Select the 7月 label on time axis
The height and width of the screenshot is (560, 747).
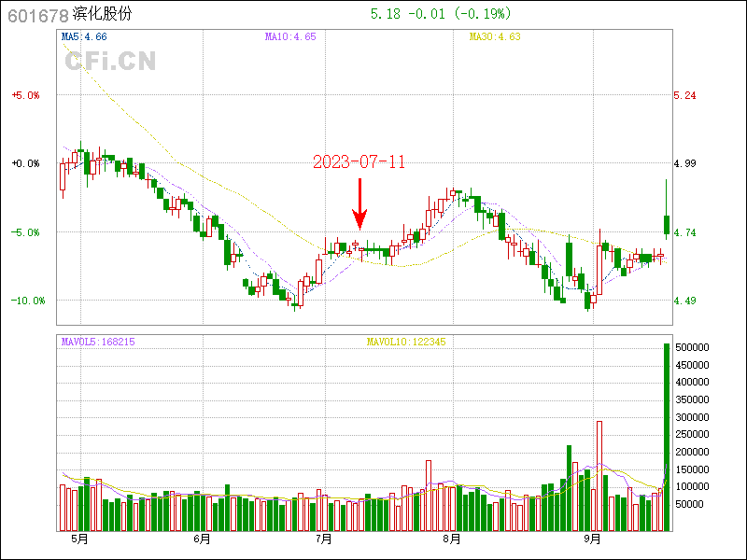323,539
